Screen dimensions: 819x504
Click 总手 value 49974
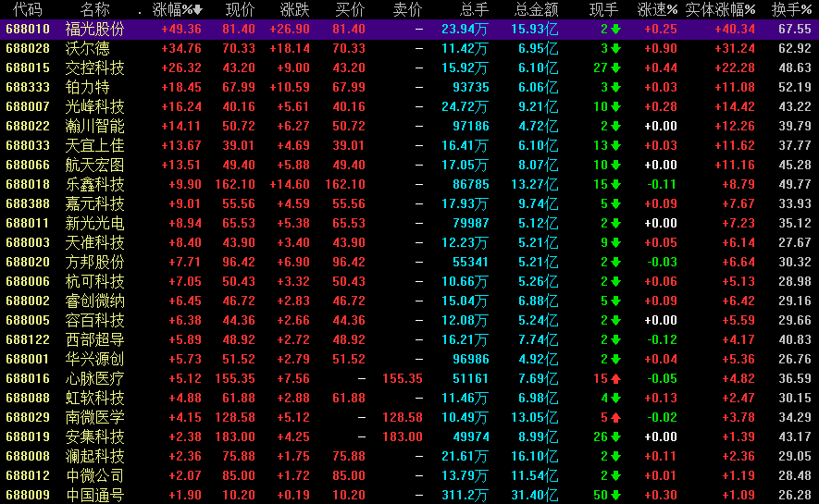tap(471, 436)
